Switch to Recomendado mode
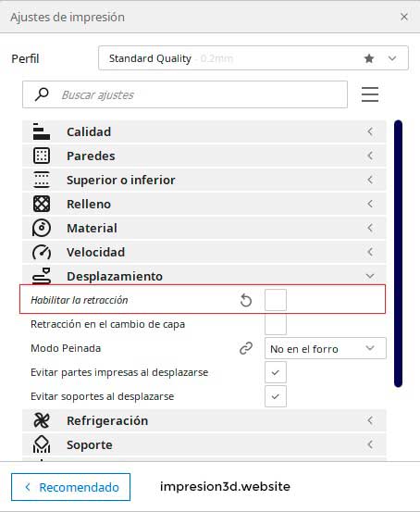The image size is (420, 512). point(71,487)
